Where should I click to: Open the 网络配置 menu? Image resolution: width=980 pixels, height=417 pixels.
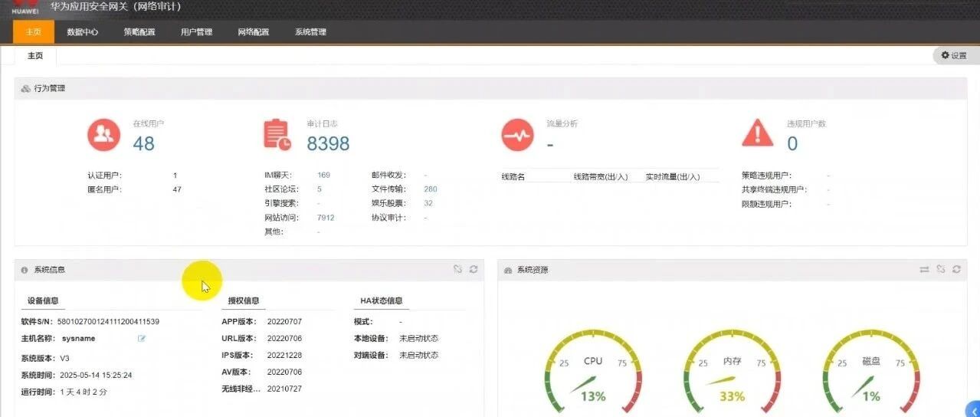(254, 32)
